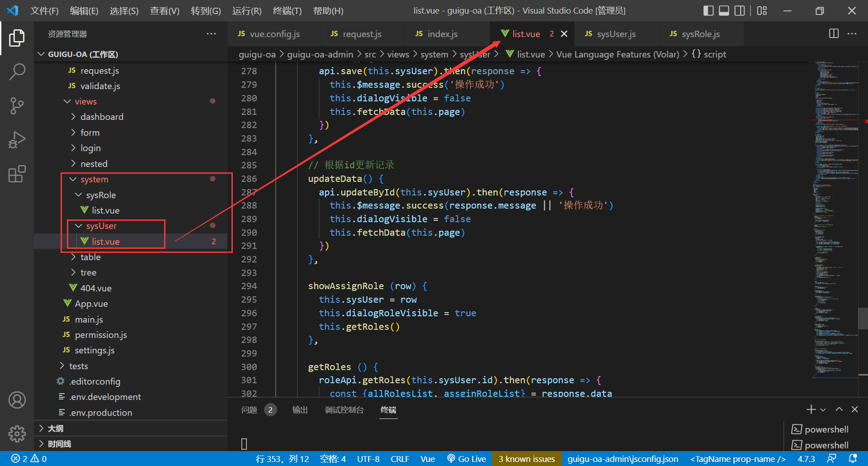Toggle the primary side bar layout button
Image resolution: width=868 pixels, height=466 pixels.
pyautogui.click(x=708, y=10)
